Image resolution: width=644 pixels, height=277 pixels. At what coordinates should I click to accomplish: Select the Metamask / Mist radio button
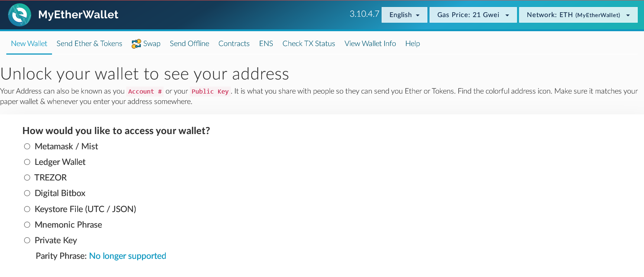27,146
